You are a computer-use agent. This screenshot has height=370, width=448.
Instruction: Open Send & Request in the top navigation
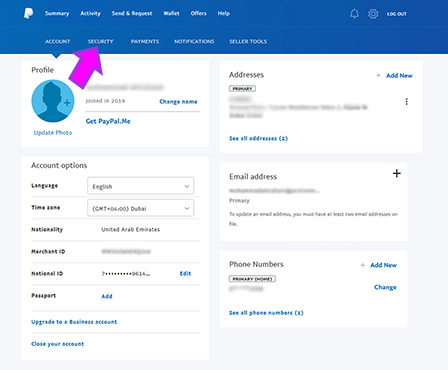pyautogui.click(x=132, y=13)
